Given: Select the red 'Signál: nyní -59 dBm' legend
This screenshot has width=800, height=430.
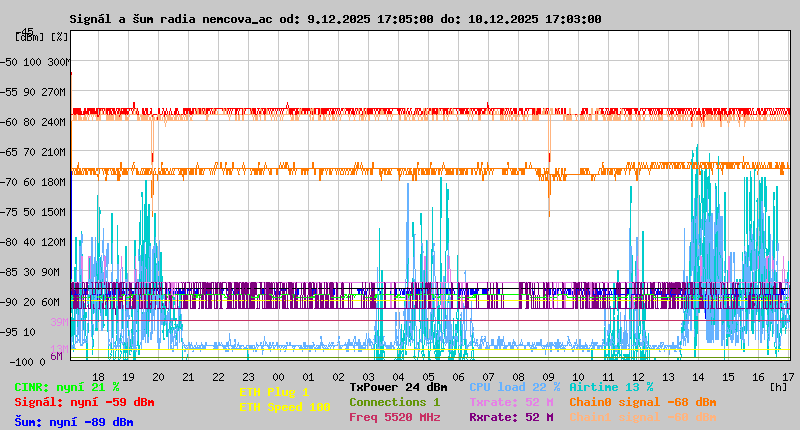Looking at the screenshot, I should pyautogui.click(x=84, y=402).
